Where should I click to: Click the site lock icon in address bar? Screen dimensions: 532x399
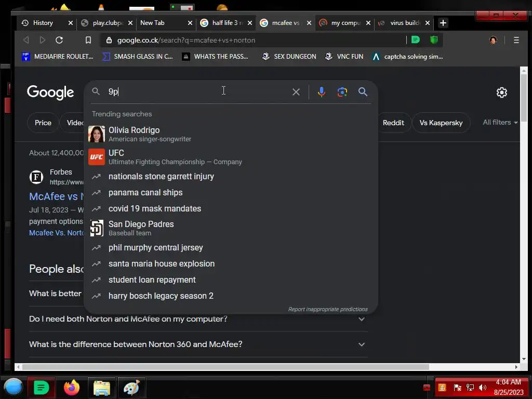[109, 40]
